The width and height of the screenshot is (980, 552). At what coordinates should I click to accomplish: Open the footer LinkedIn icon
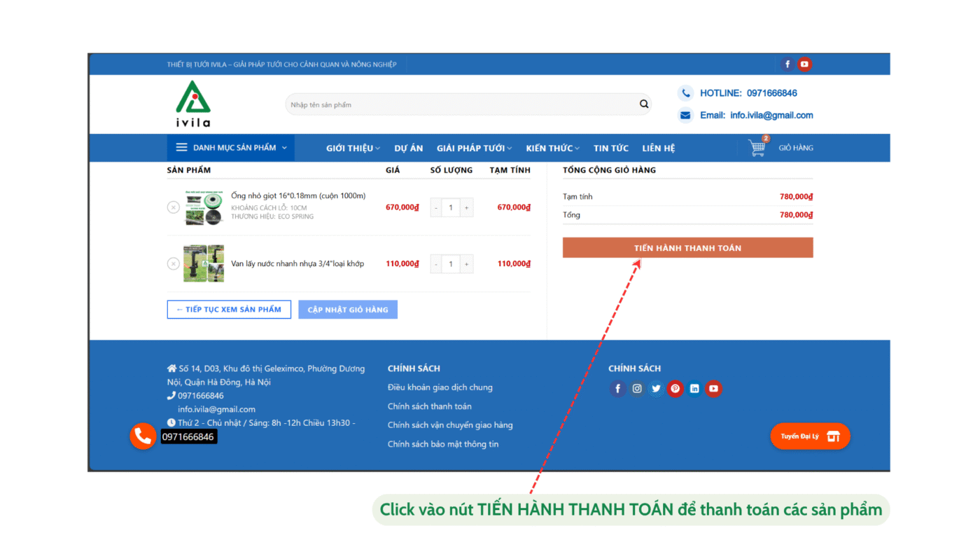tap(694, 389)
